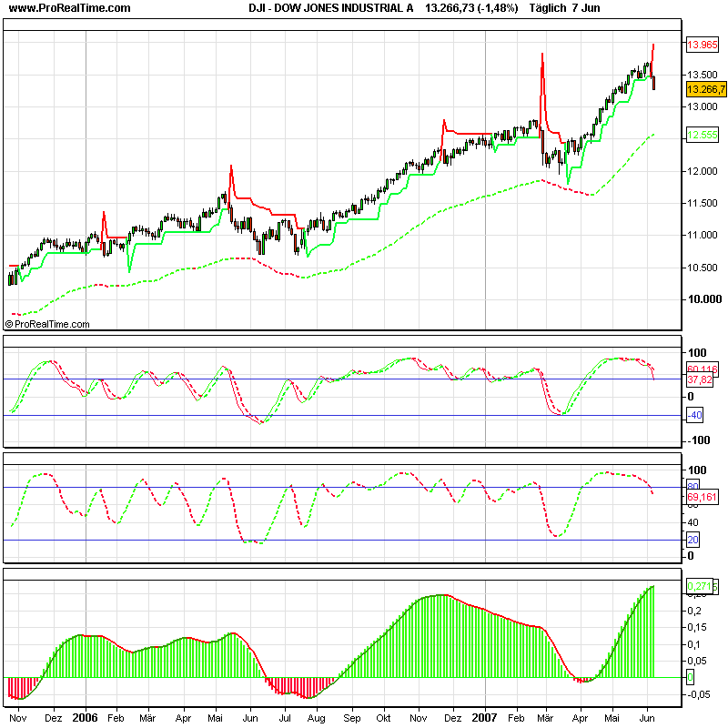Click the green 0,271 histogram value label
Image resolution: width=728 pixels, height=728 pixels.
(702, 586)
